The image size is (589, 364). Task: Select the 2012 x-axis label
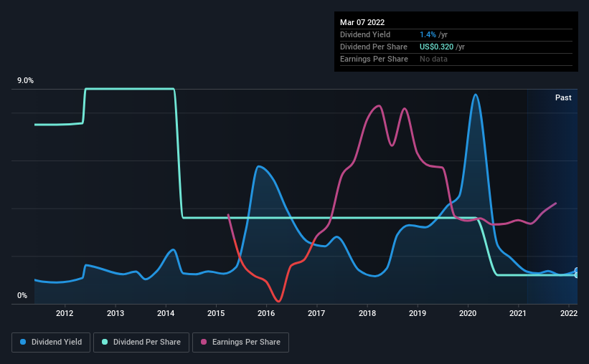[x=65, y=313]
